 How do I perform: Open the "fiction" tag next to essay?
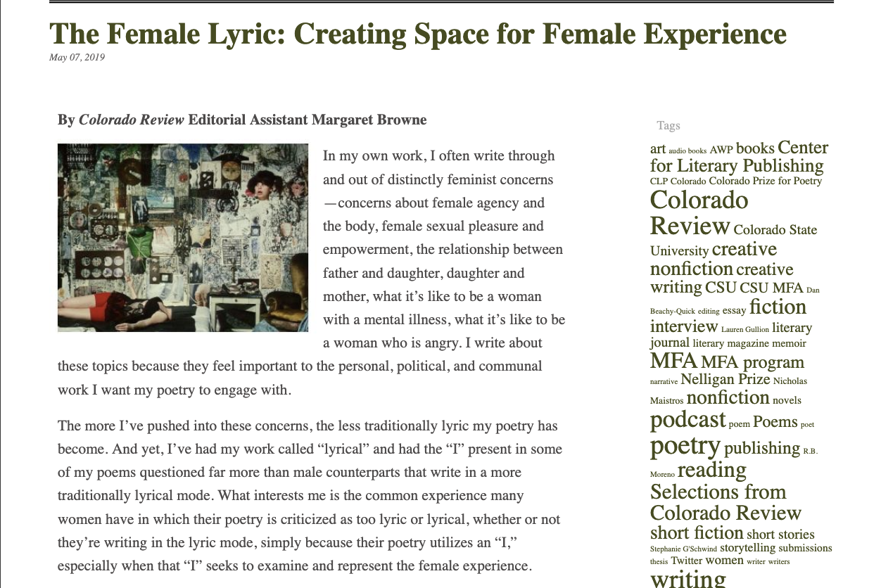pyautogui.click(x=778, y=307)
